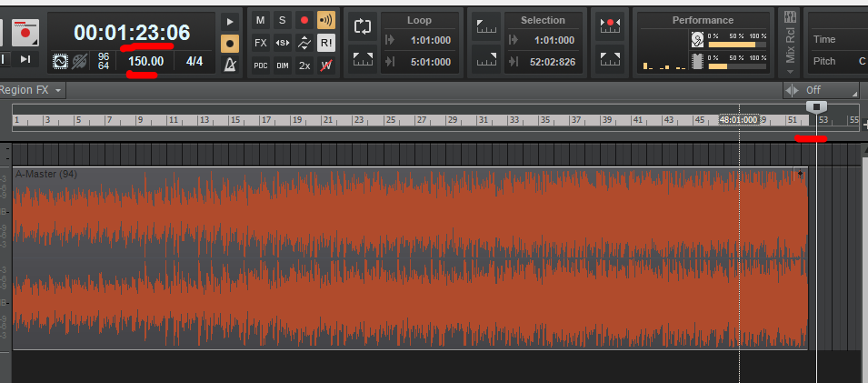Click the transport Record button

[25, 33]
